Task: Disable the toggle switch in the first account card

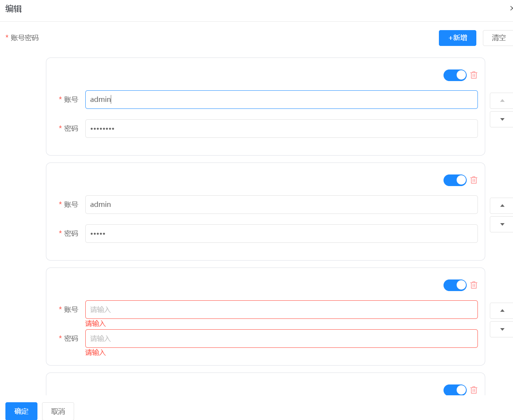Action: [455, 75]
